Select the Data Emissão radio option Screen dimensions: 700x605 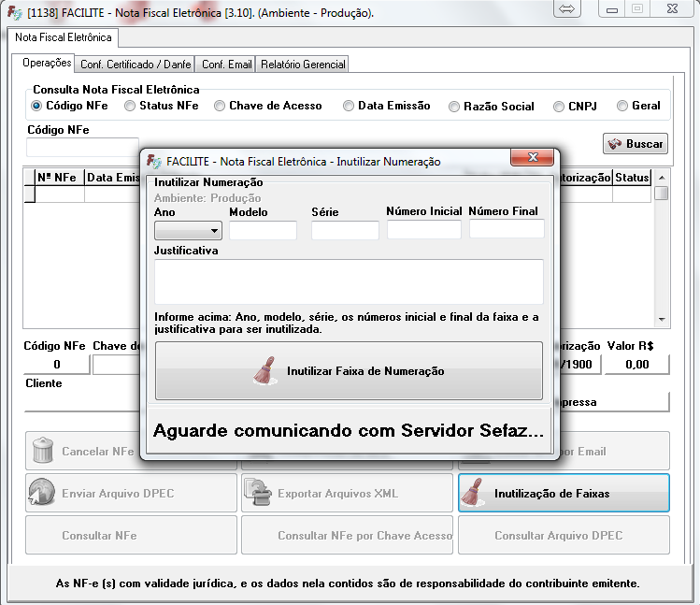pos(349,106)
